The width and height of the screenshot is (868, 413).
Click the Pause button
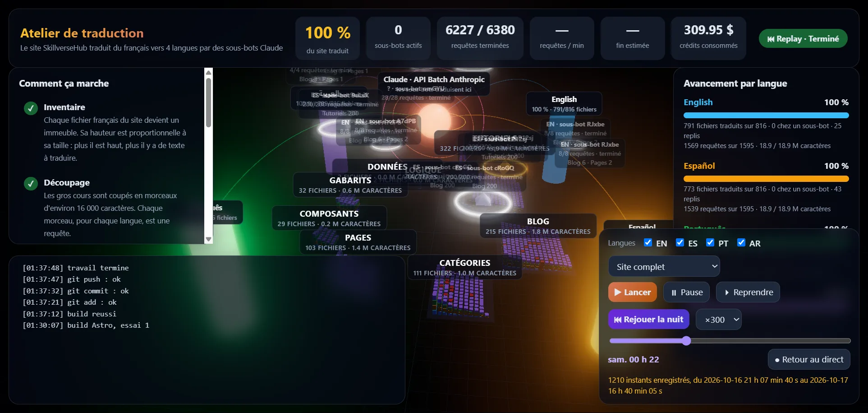click(686, 292)
